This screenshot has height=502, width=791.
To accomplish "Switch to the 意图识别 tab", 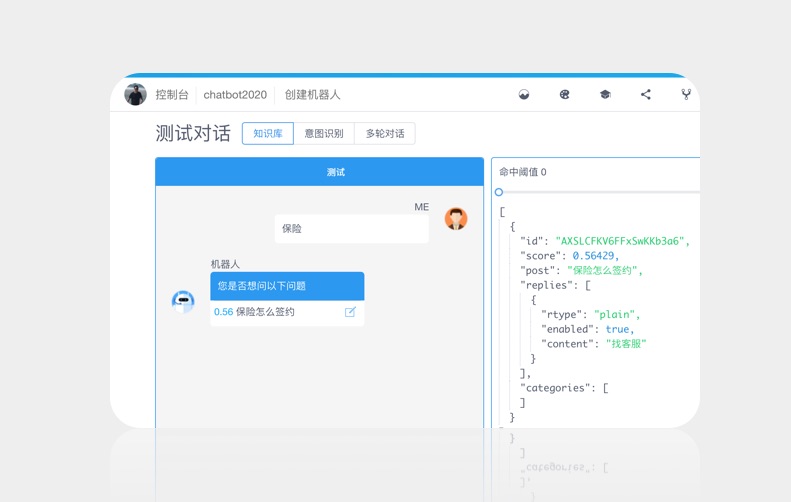I will point(324,134).
